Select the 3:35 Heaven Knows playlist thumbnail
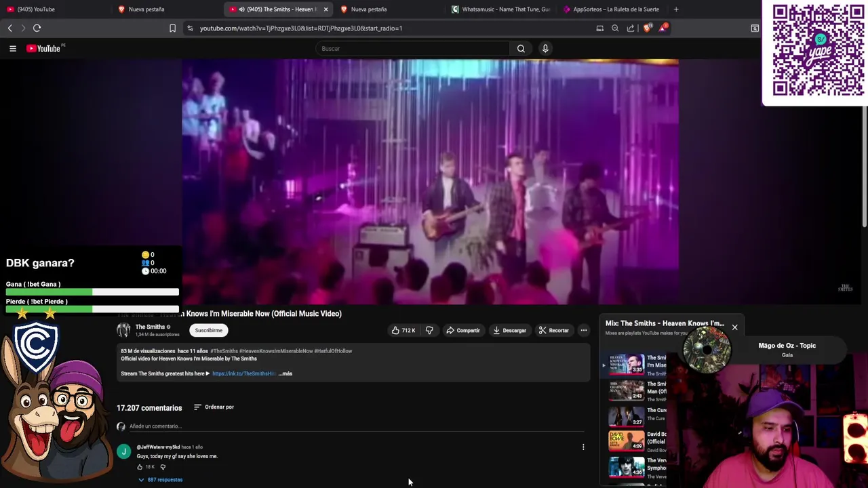This screenshot has height=488, width=868. [626, 364]
